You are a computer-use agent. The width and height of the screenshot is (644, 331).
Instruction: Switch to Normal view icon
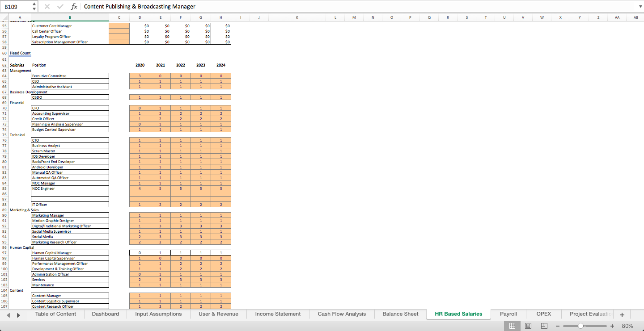[x=513, y=326]
